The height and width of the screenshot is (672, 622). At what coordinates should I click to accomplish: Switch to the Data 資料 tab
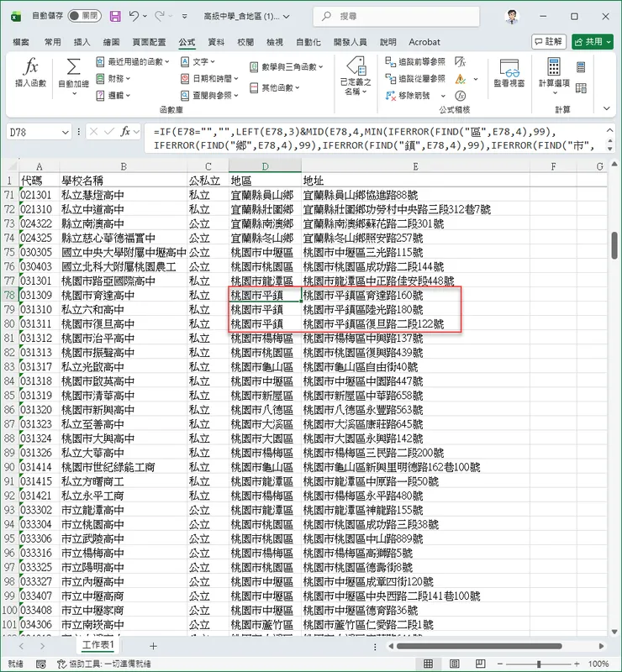pos(216,42)
